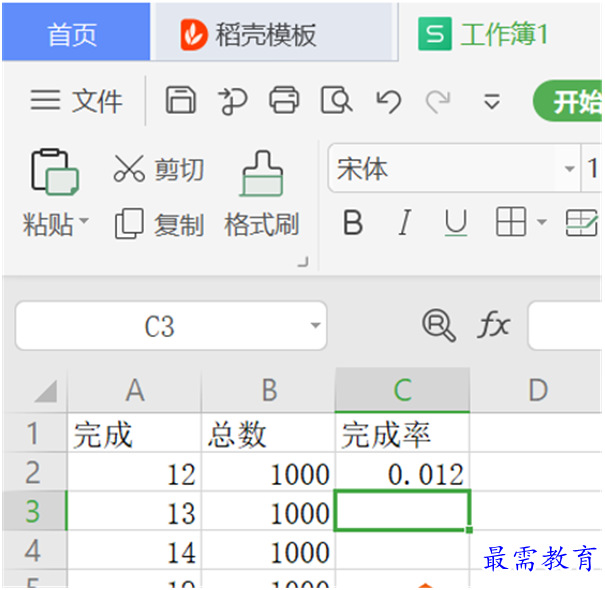
Task: Click the Save icon in quick toolbar
Action: [181, 100]
